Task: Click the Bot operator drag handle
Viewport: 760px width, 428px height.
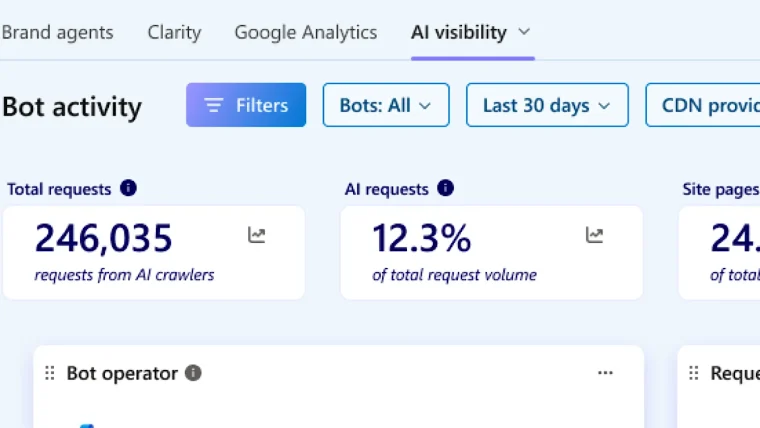Action: point(49,373)
